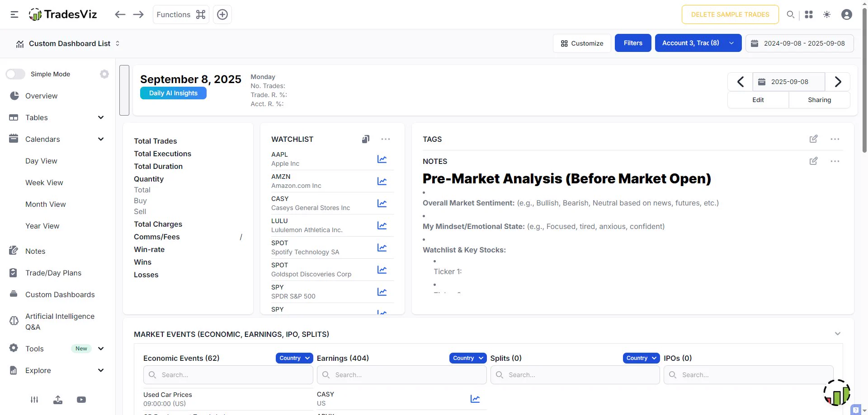
Task: Open Simple Mode settings gear
Action: 104,74
